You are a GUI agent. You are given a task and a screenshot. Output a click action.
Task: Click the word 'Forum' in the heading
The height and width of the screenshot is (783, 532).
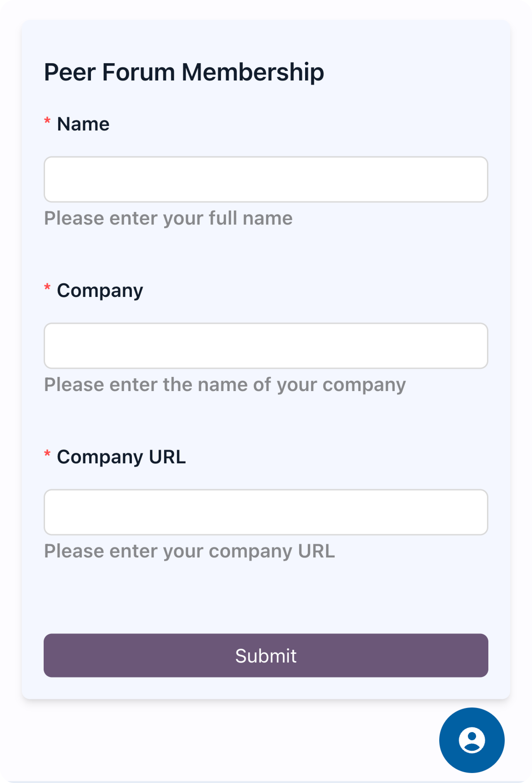(138, 72)
